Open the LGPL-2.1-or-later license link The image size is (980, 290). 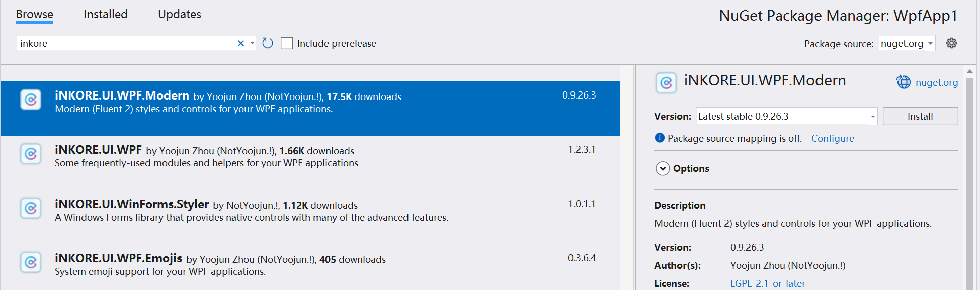[768, 283]
